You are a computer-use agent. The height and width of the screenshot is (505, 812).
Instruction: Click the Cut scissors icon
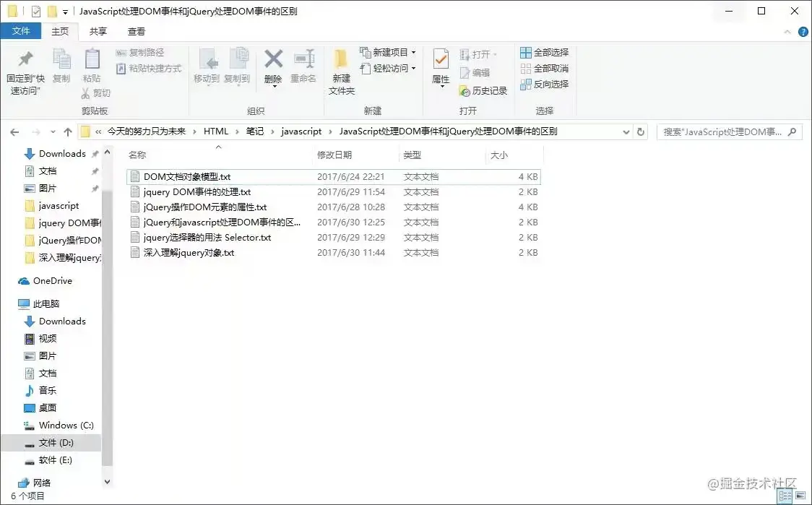click(x=85, y=93)
